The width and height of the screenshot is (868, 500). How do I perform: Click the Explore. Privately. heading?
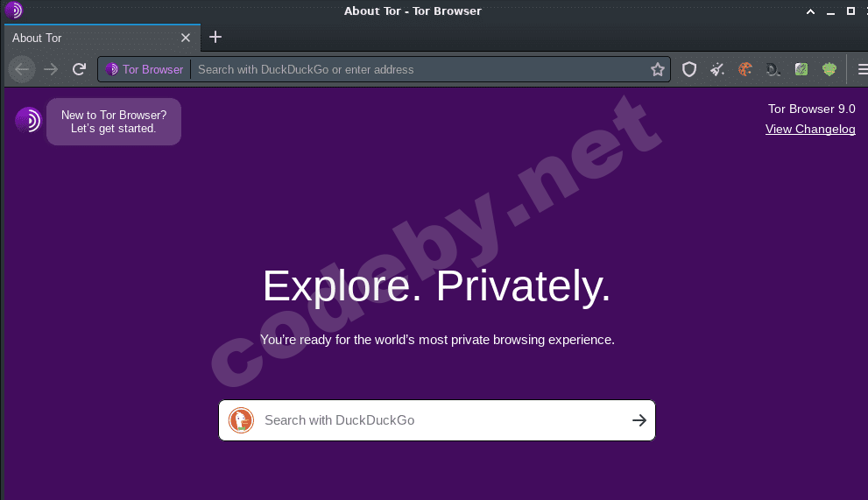[x=437, y=286]
